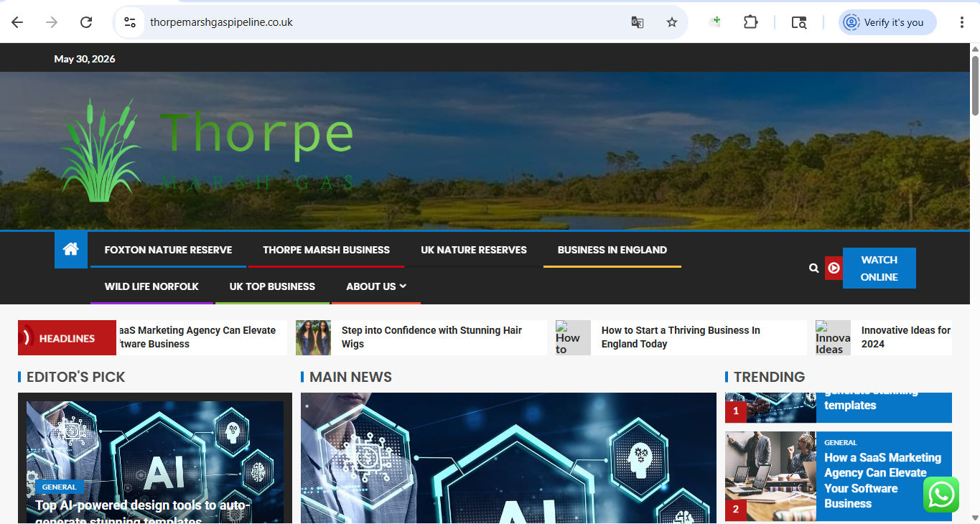Reload the current page
Viewport: 980px width, 524px height.
[x=86, y=22]
